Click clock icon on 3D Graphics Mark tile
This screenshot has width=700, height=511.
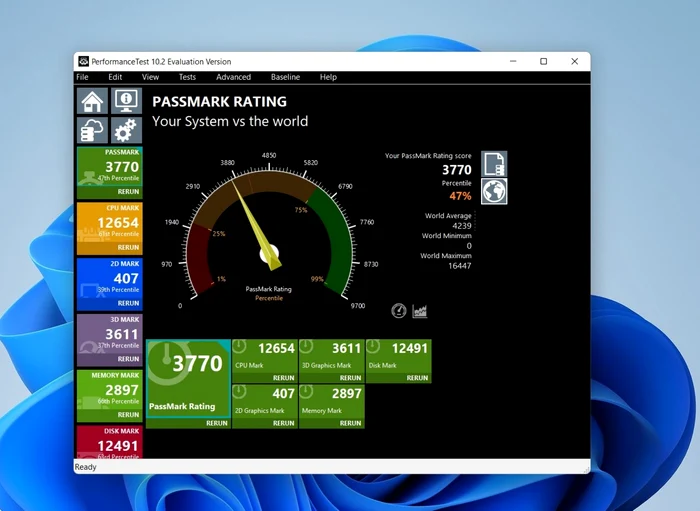(306, 346)
